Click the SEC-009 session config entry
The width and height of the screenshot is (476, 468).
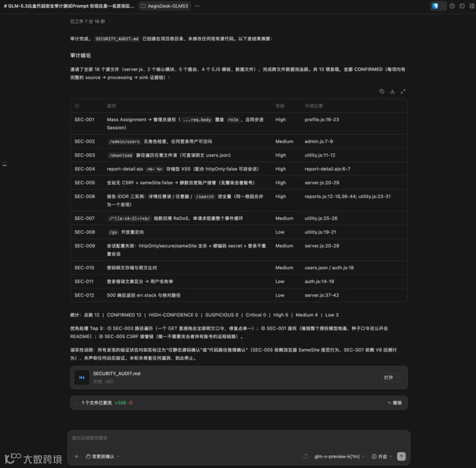coord(186,250)
